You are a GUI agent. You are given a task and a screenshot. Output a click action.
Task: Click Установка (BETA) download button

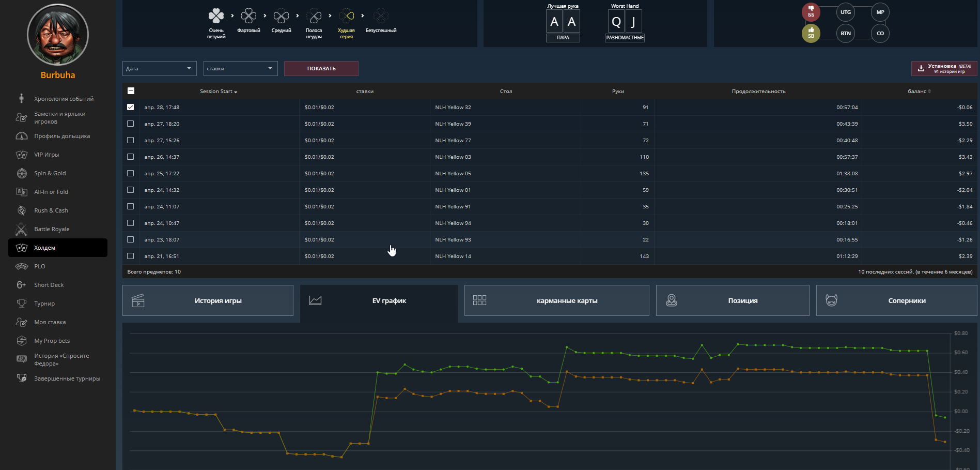(x=944, y=68)
